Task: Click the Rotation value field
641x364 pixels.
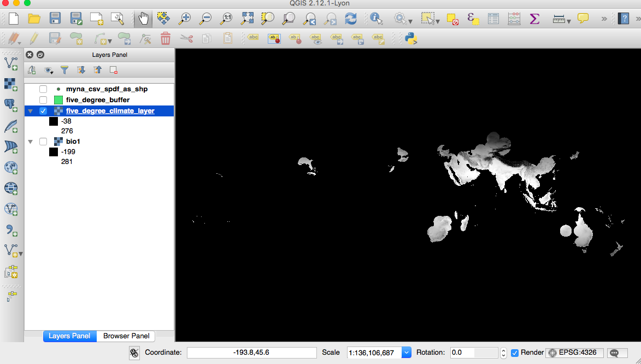Action: [x=474, y=353]
